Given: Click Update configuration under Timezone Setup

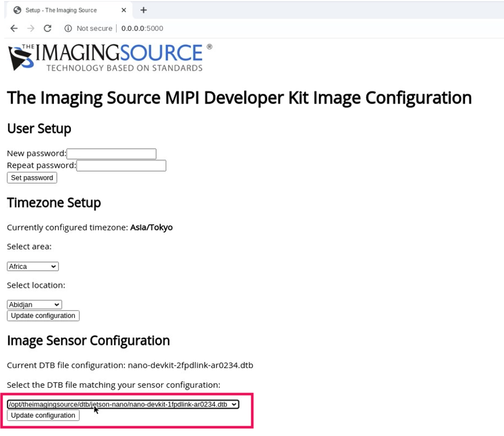Looking at the screenshot, I should click(43, 315).
